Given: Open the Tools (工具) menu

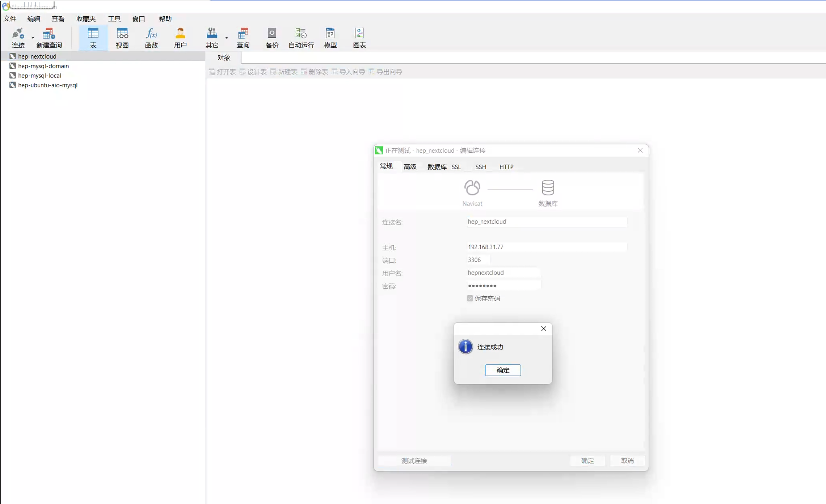Looking at the screenshot, I should pyautogui.click(x=114, y=19).
